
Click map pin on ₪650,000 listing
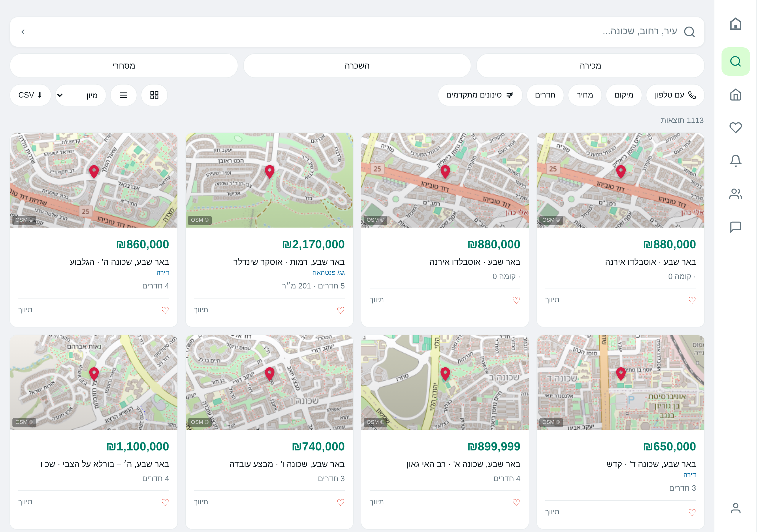tap(621, 374)
